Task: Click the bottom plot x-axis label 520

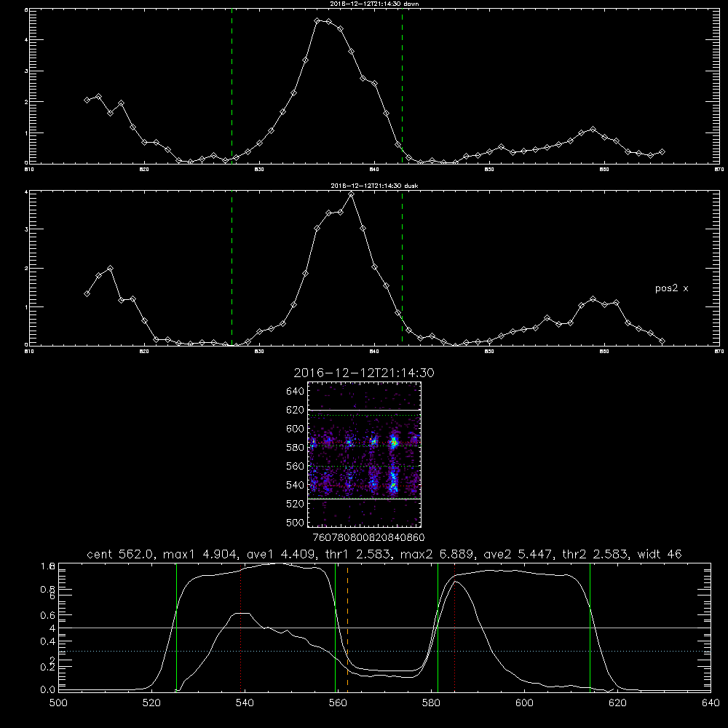Action: (x=151, y=703)
